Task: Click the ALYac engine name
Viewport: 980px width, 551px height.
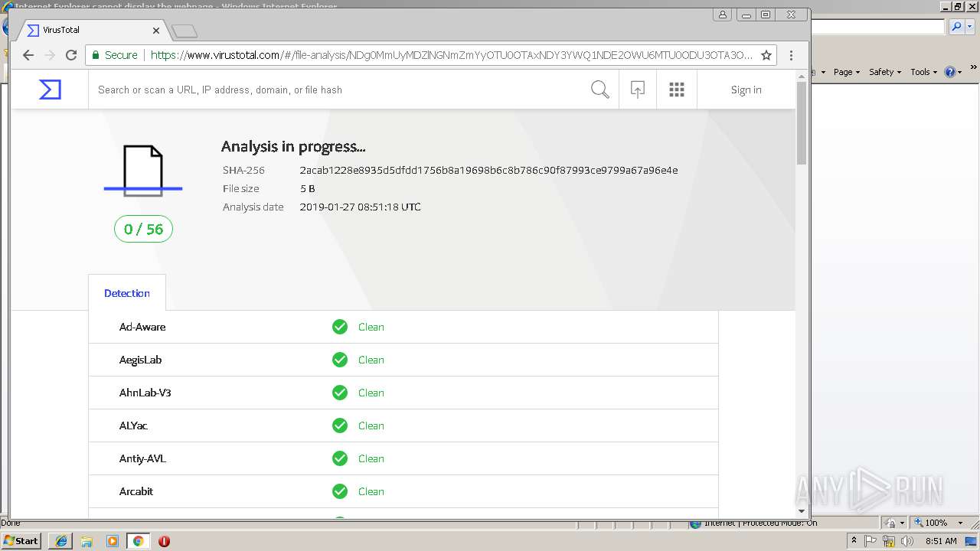Action: click(x=133, y=425)
